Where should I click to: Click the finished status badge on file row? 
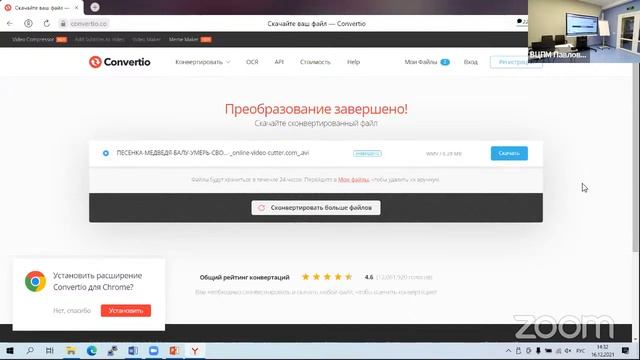367,153
